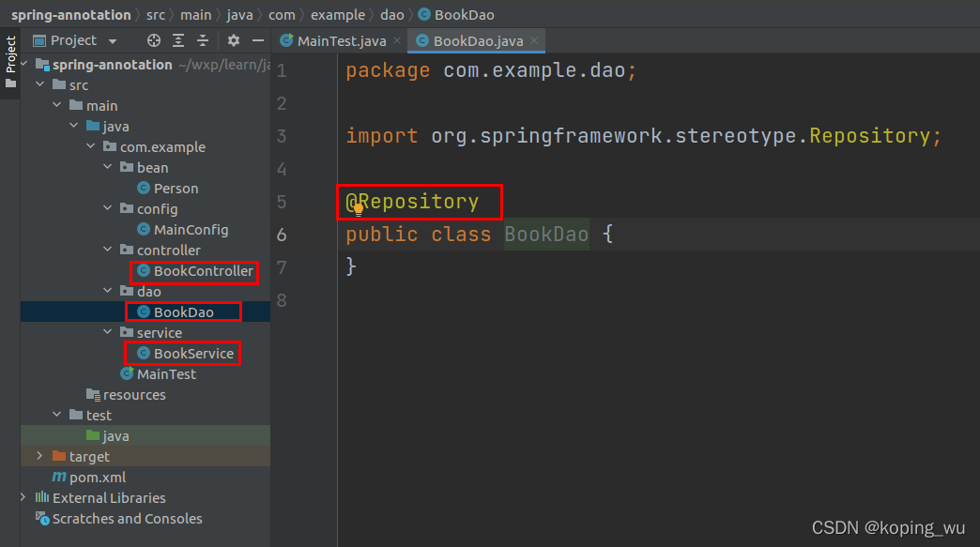Image resolution: width=980 pixels, height=547 pixels.
Task: Click the Scratches and Consoles icon
Action: (42, 518)
